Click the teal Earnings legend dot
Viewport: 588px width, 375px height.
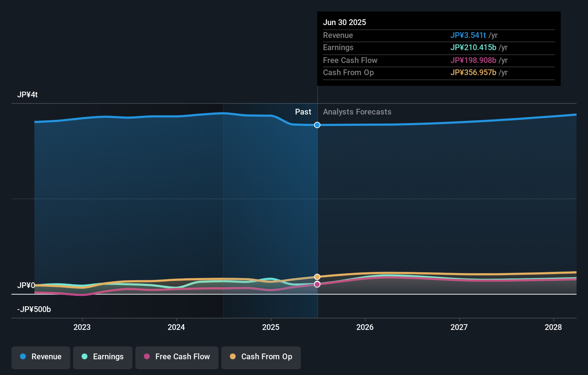[x=84, y=357]
